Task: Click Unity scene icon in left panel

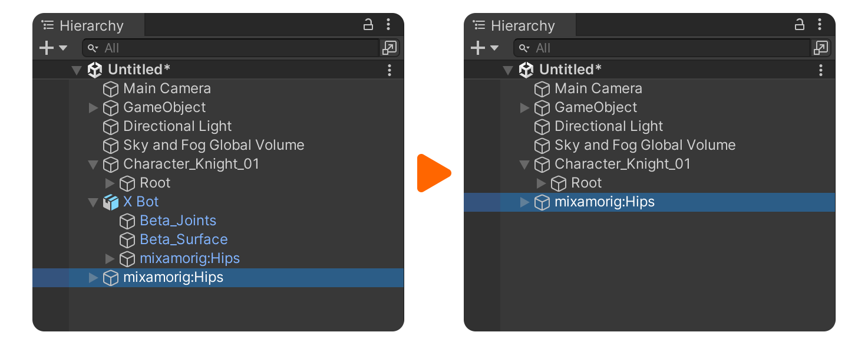Action: click(x=94, y=70)
